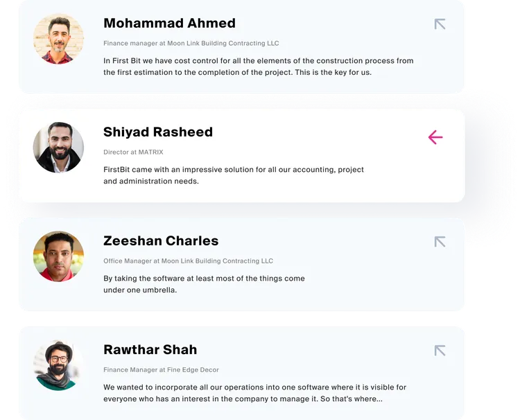The image size is (520, 420).
Task: Click the pink left arrow on Shiyad Rasheed's card
Action: pyautogui.click(x=435, y=137)
